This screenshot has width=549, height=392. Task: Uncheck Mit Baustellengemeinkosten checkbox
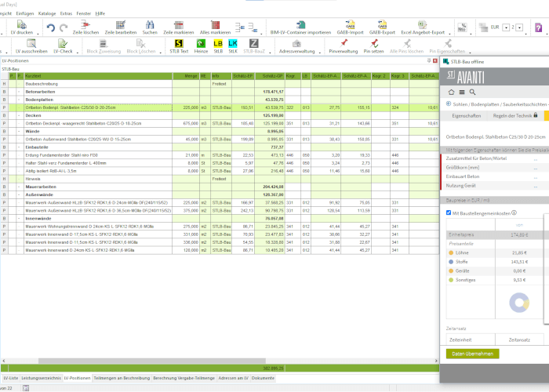click(449, 212)
